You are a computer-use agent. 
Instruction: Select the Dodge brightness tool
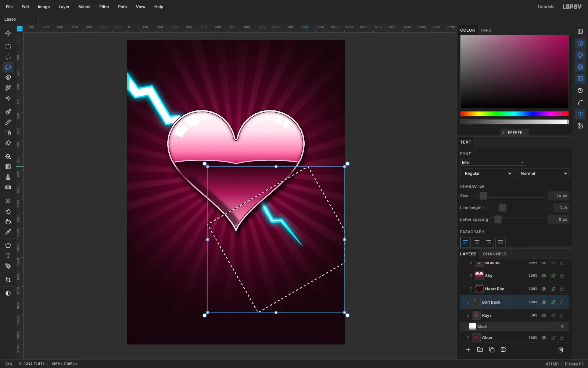[x=8, y=201]
